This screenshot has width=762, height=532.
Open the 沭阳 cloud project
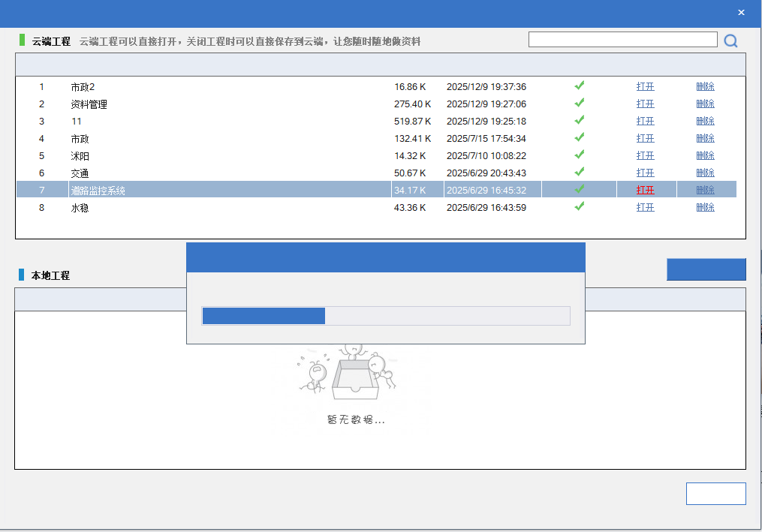click(x=645, y=155)
